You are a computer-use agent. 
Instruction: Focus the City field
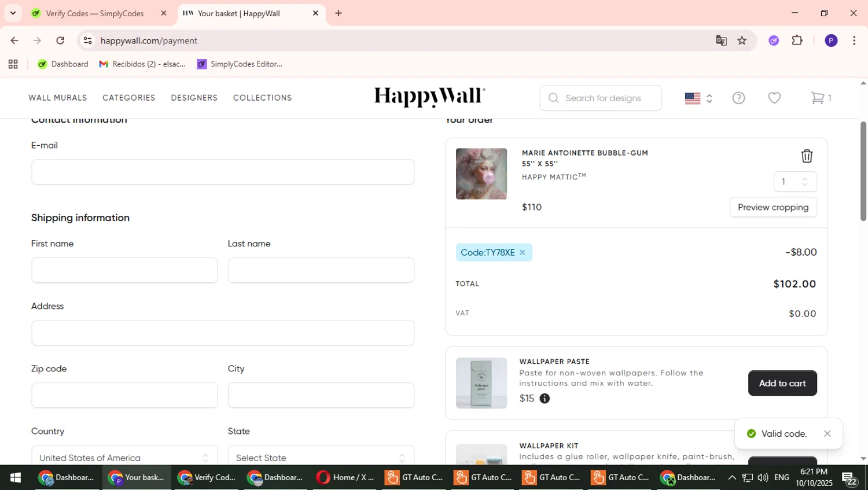[x=321, y=395]
